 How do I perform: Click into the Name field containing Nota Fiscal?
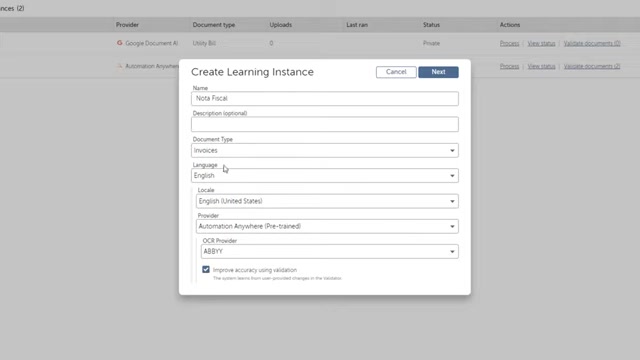[x=324, y=98]
